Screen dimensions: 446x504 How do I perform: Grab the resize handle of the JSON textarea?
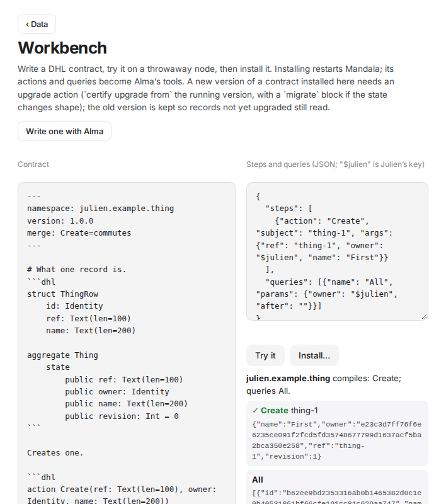coord(424,317)
